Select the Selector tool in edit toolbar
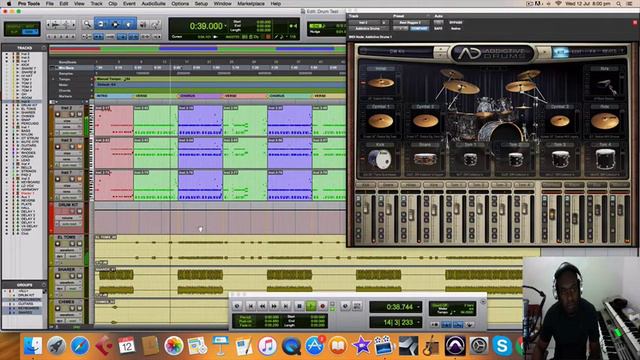 tap(115, 24)
